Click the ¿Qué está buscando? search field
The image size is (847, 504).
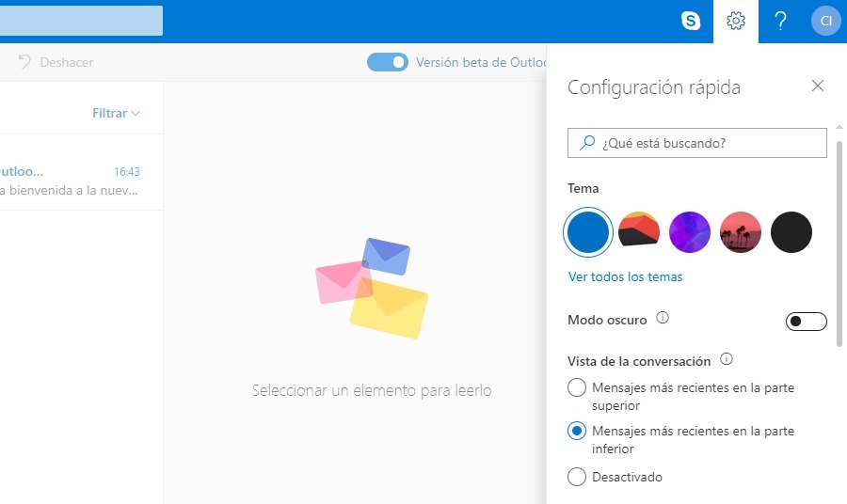pos(696,143)
